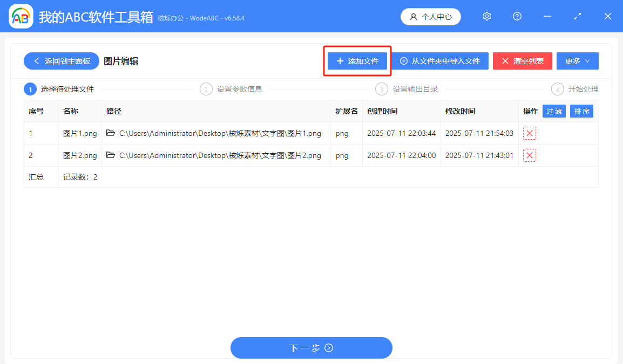Image resolution: width=623 pixels, height=364 pixels.
Task: Click the person icon in 个人中心
Action: pyautogui.click(x=412, y=16)
